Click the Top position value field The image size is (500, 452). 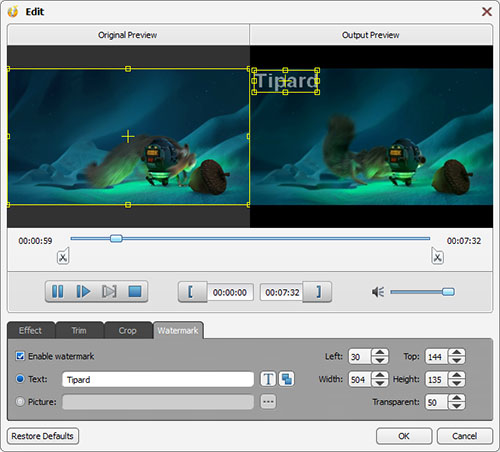pyautogui.click(x=436, y=357)
